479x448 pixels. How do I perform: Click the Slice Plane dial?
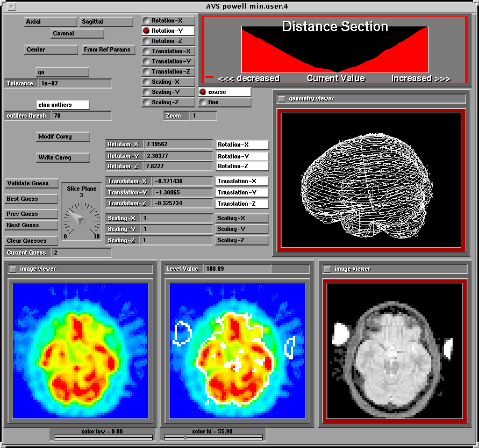point(82,218)
